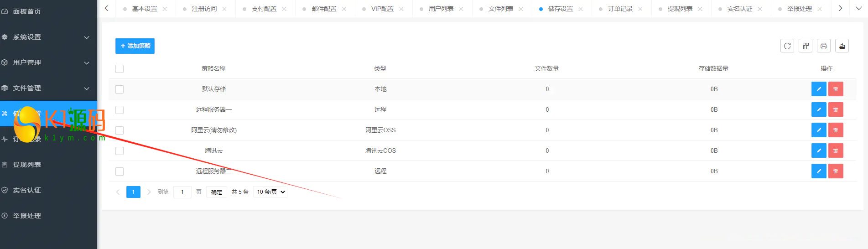Viewport: 868px width, 249px height.
Task: Edit the 阿里云(请勿修改) row
Action: coord(819,130)
